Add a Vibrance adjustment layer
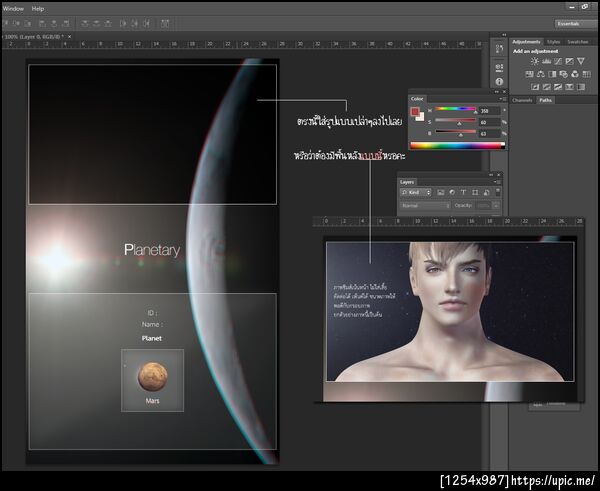Image resolution: width=600 pixels, height=491 pixels. click(x=581, y=61)
